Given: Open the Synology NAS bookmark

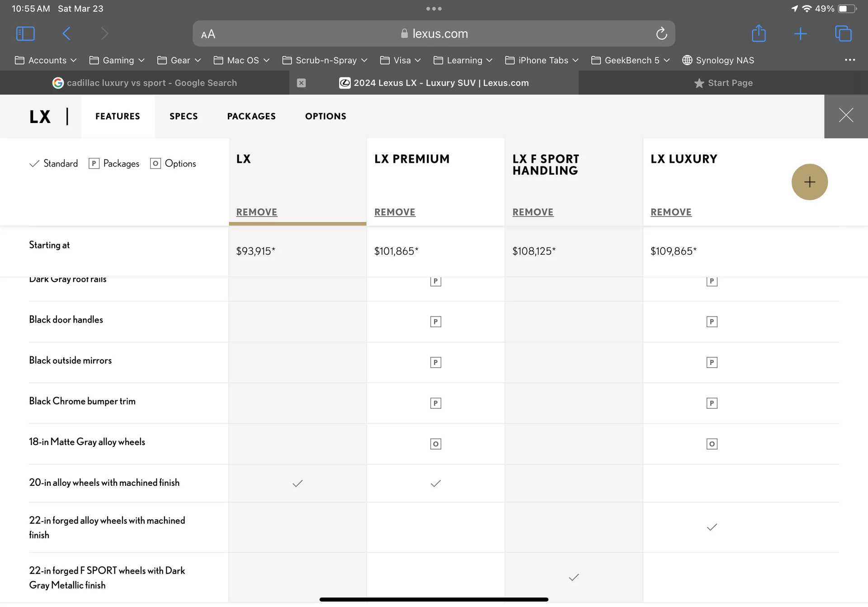Looking at the screenshot, I should 718,60.
